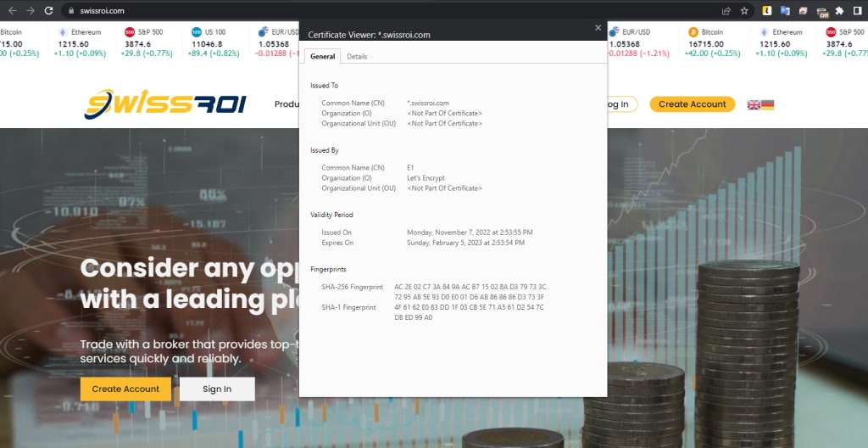The width and height of the screenshot is (868, 448).
Task: Close the Certificate Viewer dialog
Action: [x=598, y=28]
